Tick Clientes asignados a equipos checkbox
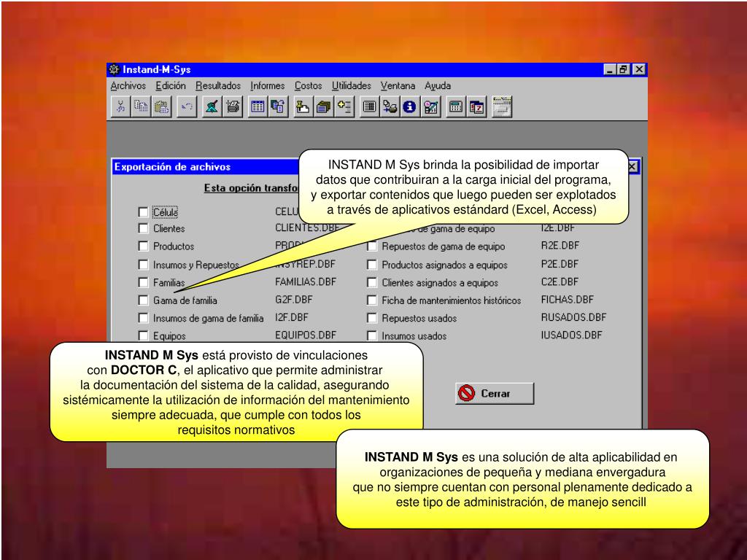Image resolution: width=747 pixels, height=560 pixels. 371,282
